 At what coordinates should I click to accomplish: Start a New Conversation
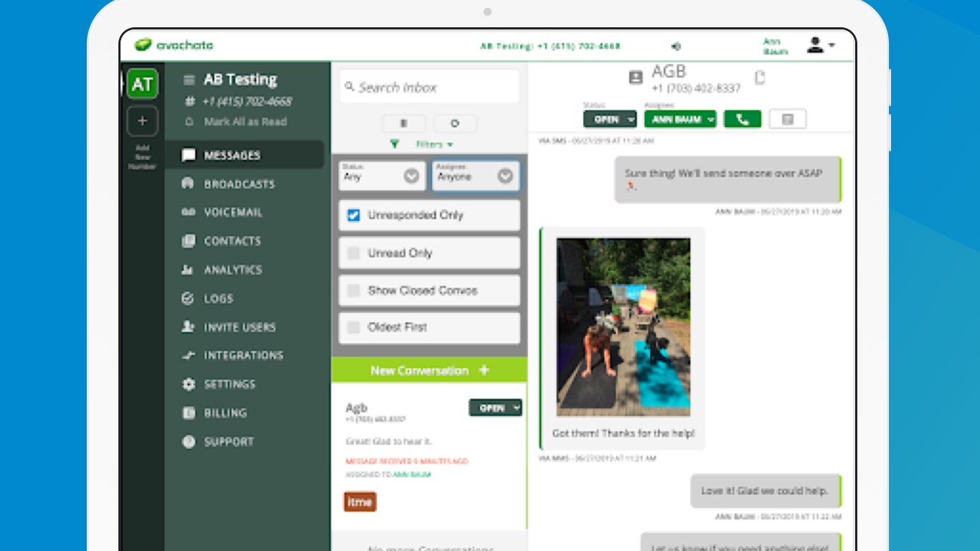[x=429, y=370]
